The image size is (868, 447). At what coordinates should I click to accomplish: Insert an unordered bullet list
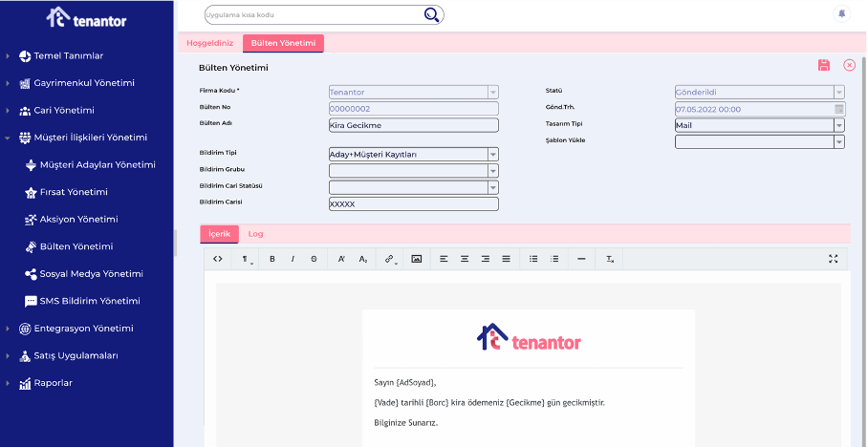[x=533, y=259]
